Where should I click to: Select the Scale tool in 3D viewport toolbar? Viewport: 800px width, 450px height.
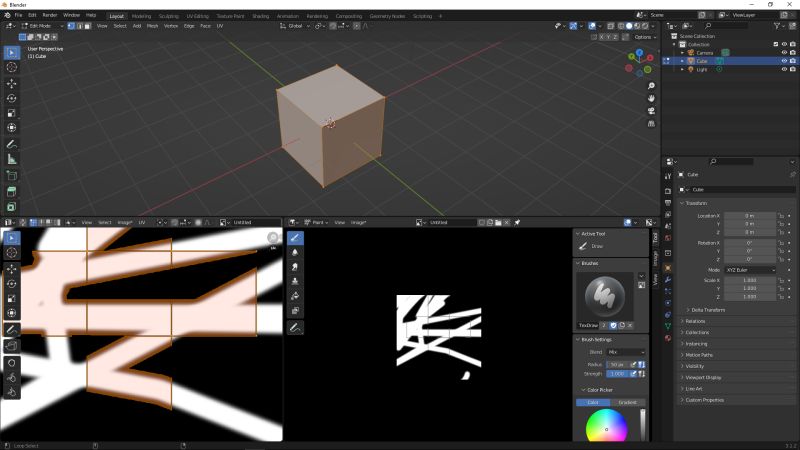12,113
